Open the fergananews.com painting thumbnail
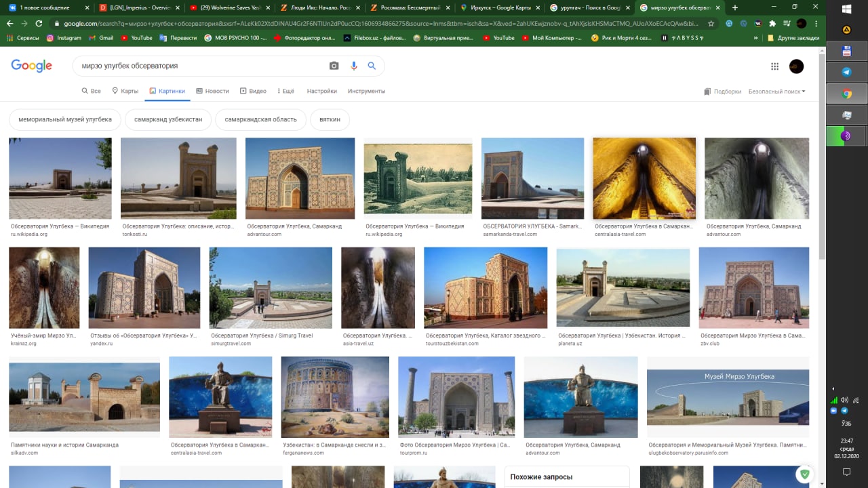The width and height of the screenshot is (868, 488). [x=335, y=397]
